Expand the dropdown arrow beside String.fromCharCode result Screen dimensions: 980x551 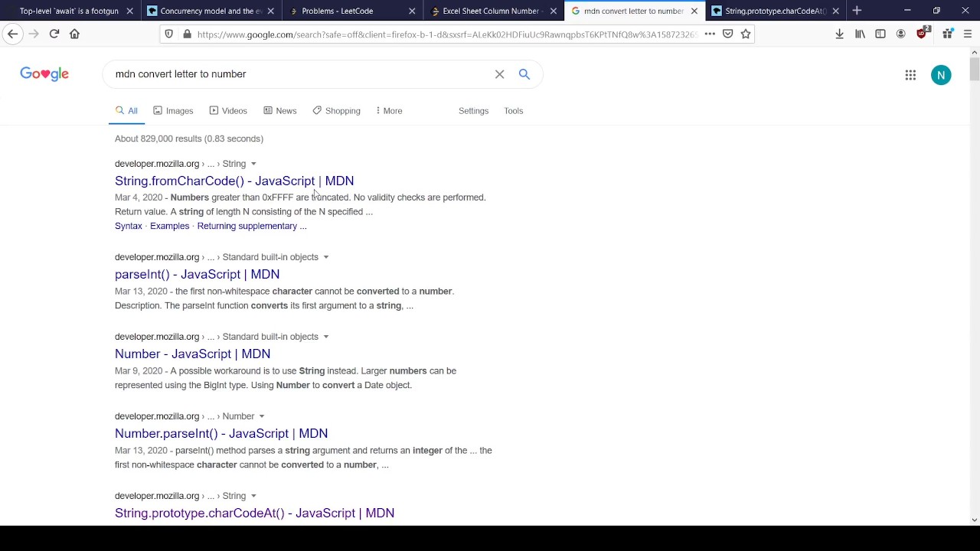253,164
